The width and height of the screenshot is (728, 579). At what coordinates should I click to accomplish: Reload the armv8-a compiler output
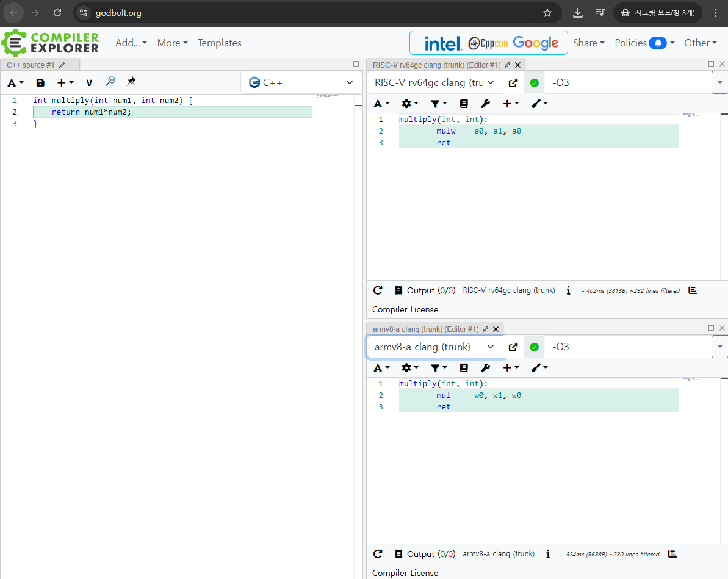(x=378, y=554)
